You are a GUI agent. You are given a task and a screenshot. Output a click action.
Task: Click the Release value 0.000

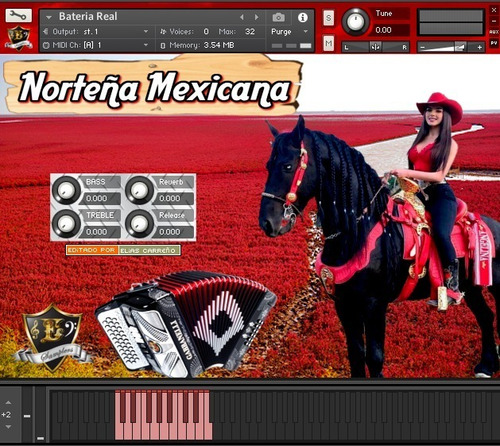click(173, 232)
